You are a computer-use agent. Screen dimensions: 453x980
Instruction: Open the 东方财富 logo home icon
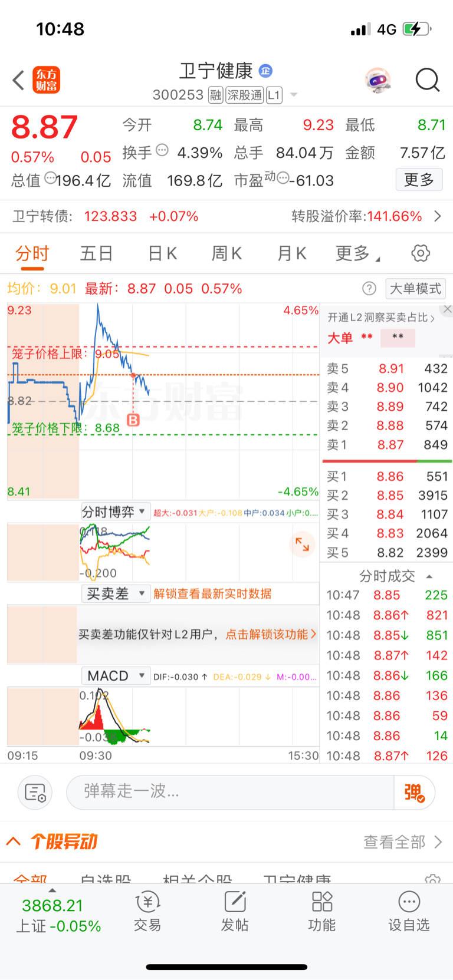[47, 80]
